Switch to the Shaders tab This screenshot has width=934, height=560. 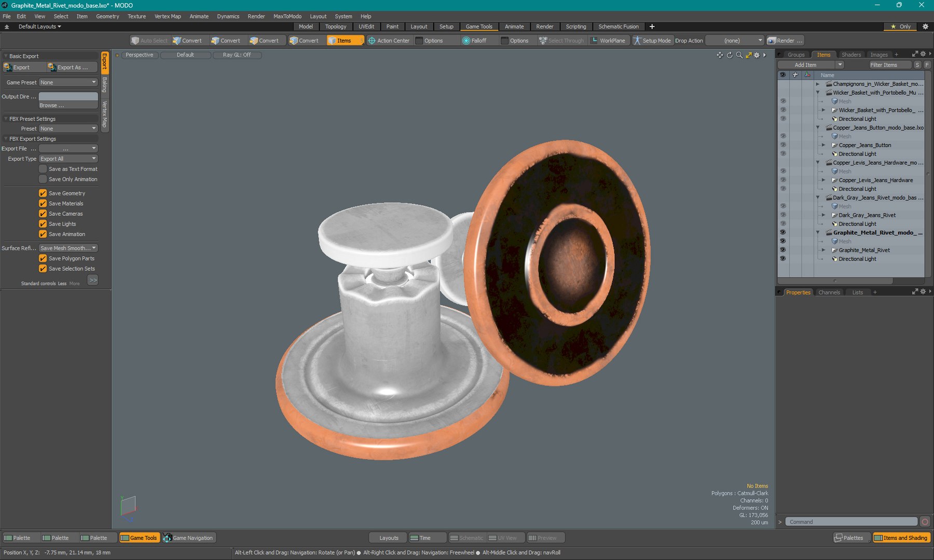(x=851, y=54)
